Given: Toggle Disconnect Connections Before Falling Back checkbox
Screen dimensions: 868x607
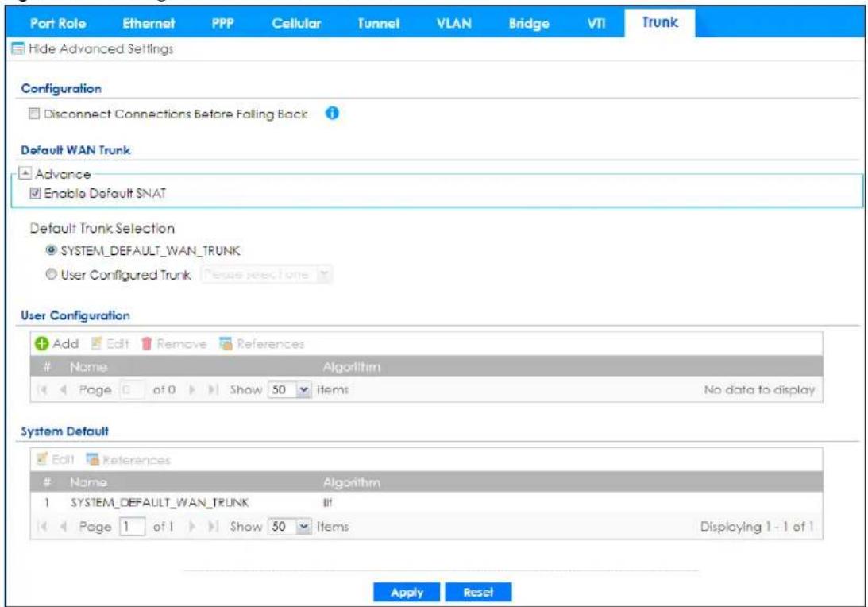Looking at the screenshot, I should (34, 114).
